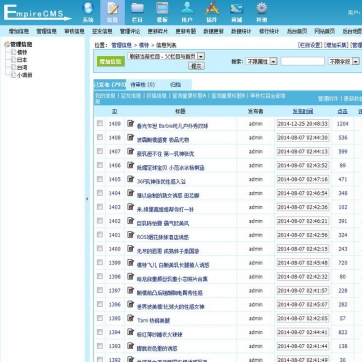
Task: Click edit icon for article ID 1398
Action: tap(130, 276)
